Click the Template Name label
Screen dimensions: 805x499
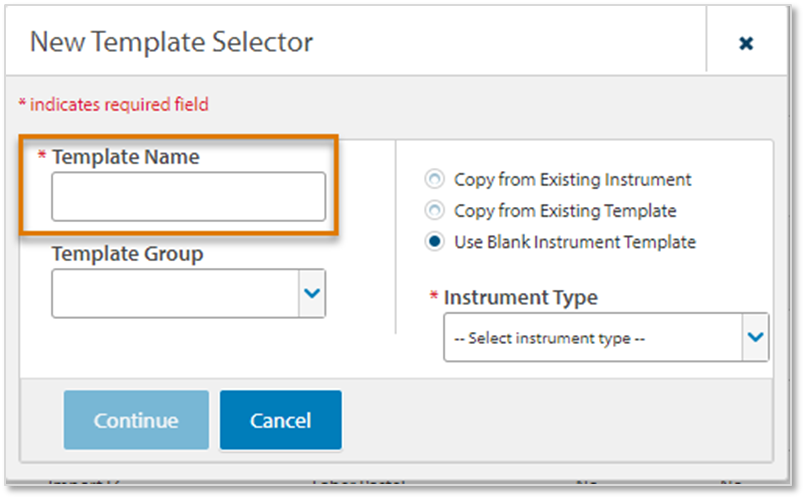pos(125,157)
